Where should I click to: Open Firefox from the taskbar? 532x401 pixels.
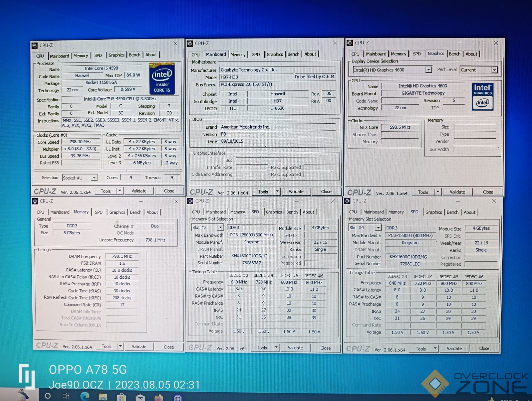(159, 397)
